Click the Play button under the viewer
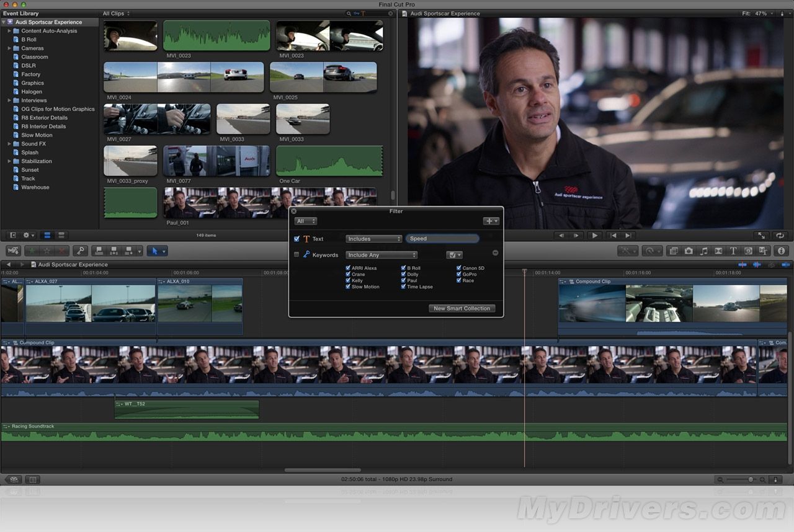The width and height of the screenshot is (794, 532). click(x=594, y=235)
